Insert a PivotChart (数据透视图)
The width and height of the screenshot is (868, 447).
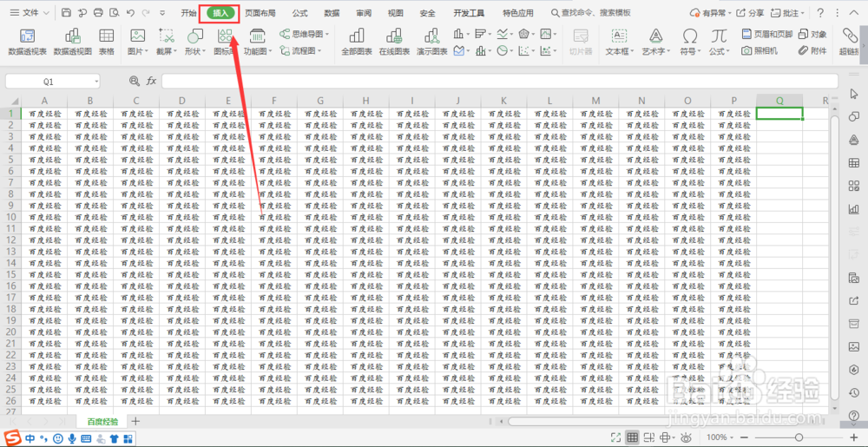click(x=73, y=43)
